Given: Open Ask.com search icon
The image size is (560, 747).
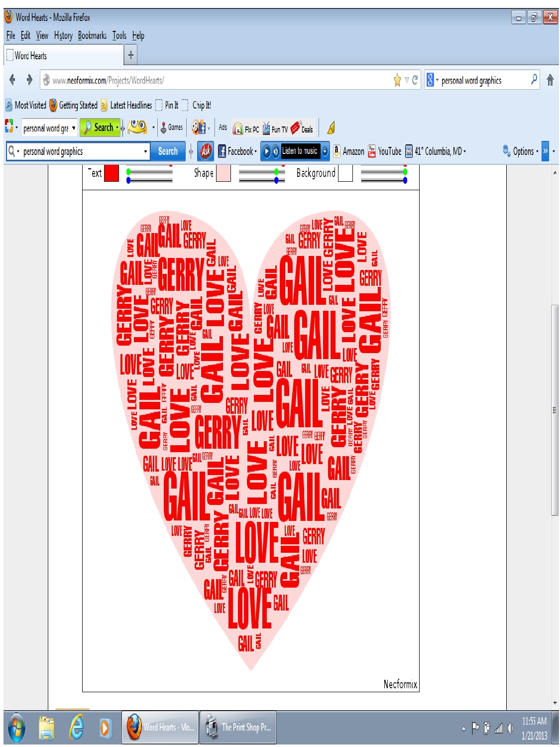Looking at the screenshot, I should (x=205, y=151).
